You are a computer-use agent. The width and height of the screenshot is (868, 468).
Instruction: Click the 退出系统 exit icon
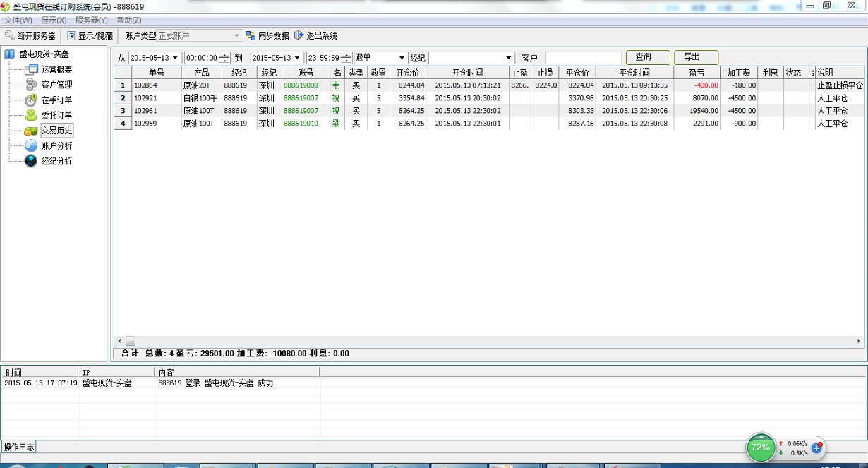tap(299, 35)
